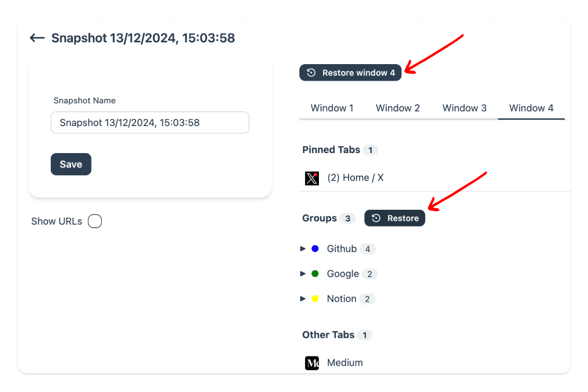Click the restore icon inside Restore window 4
Viewport: 588px width, 392px height.
coord(310,73)
